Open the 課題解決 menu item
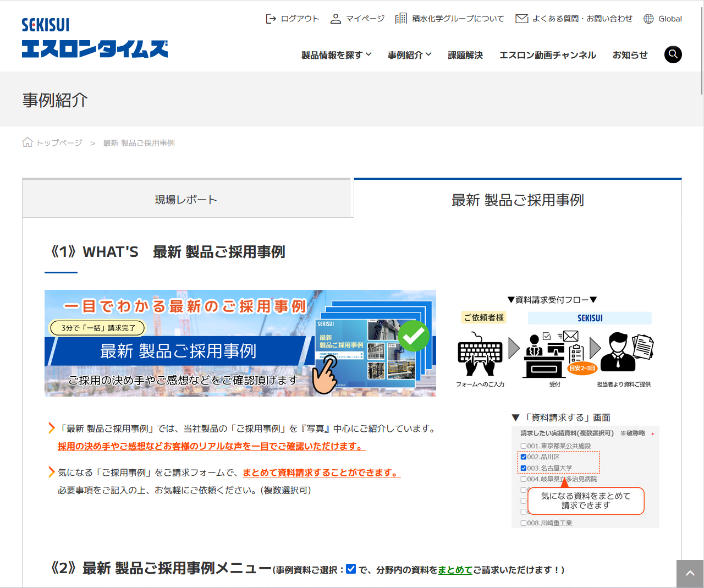Image resolution: width=704 pixels, height=588 pixels. 465,54
